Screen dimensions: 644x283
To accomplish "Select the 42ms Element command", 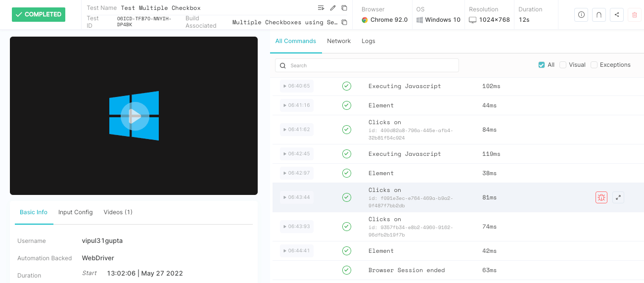I will coord(458,251).
